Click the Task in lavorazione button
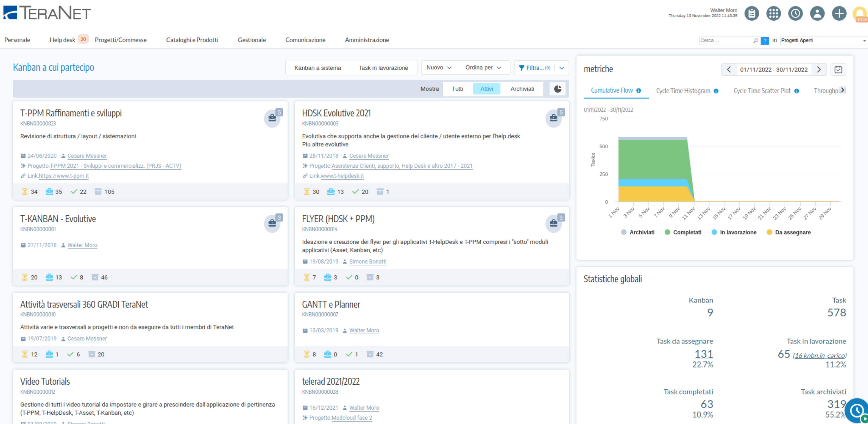This screenshot has width=868, height=424. (383, 68)
